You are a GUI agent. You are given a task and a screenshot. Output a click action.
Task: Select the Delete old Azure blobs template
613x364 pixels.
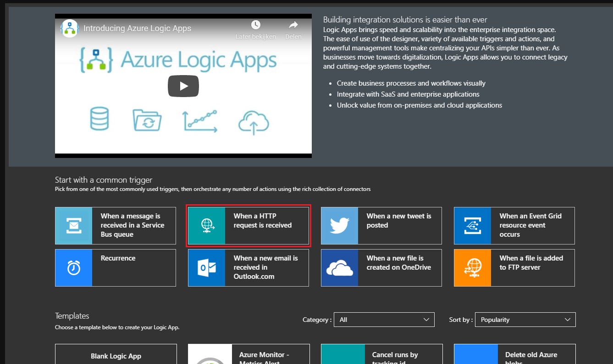(515, 354)
